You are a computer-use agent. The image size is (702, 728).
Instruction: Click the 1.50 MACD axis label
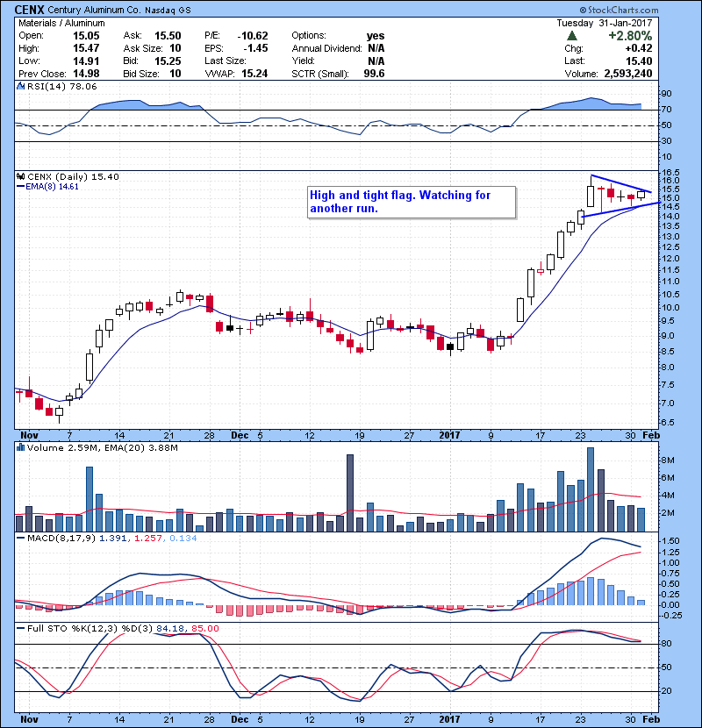[x=670, y=541]
